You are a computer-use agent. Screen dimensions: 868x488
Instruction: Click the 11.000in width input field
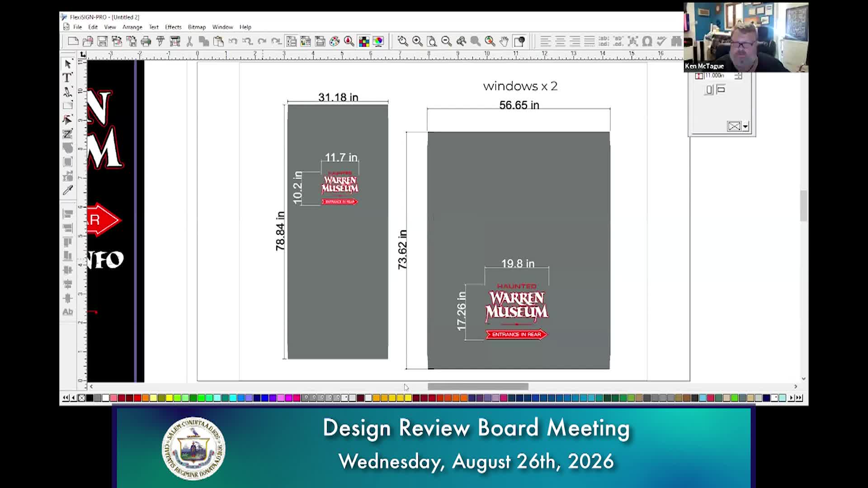[x=718, y=75]
